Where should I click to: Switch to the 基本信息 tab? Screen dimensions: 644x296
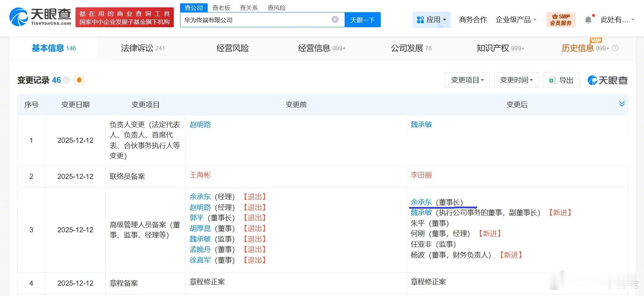point(54,48)
